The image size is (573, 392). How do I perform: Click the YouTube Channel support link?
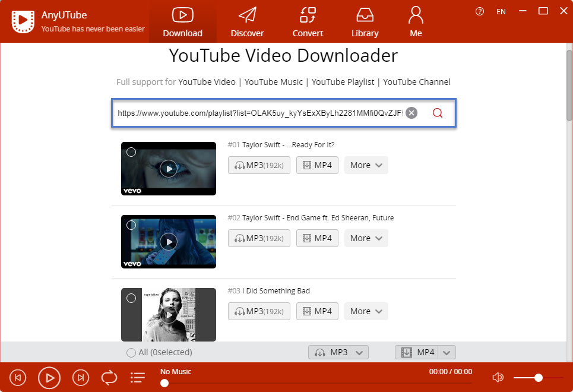tap(417, 82)
